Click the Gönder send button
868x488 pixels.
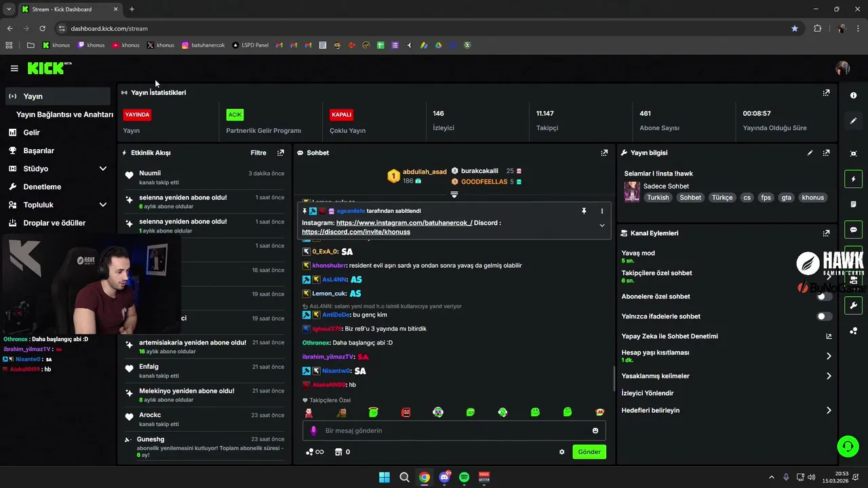click(589, 452)
